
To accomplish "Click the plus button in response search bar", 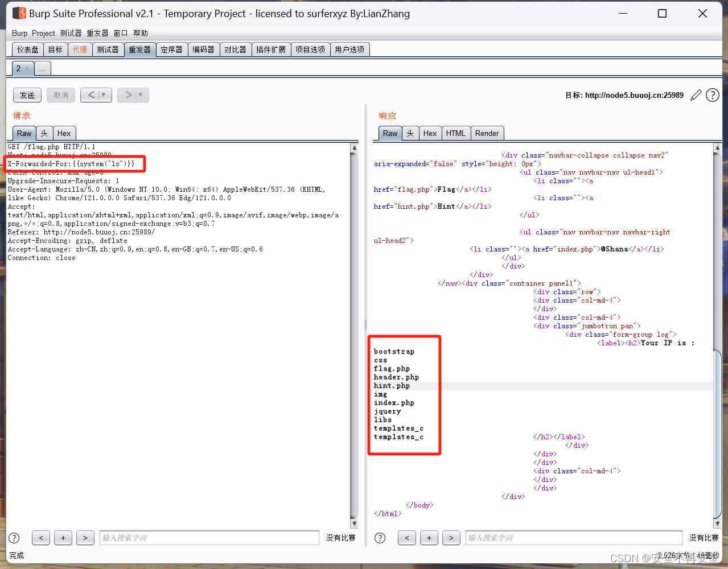I will coord(429,538).
